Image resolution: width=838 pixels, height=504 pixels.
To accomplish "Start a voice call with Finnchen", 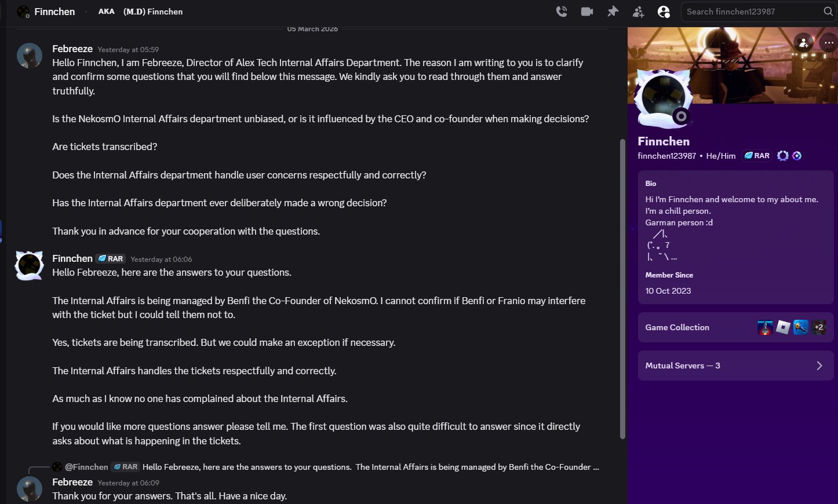I will [561, 12].
